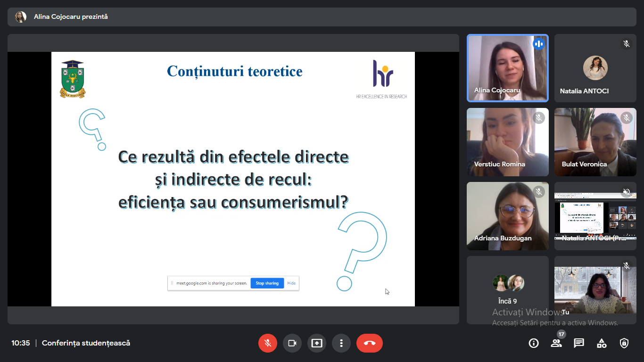Image resolution: width=644 pixels, height=362 pixels.
Task: Open the host controls shield icon
Action: click(x=624, y=343)
